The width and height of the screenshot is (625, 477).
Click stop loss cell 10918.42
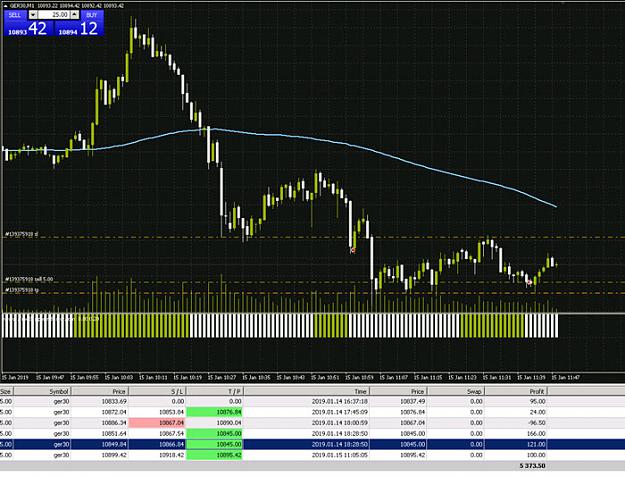[x=171, y=455]
